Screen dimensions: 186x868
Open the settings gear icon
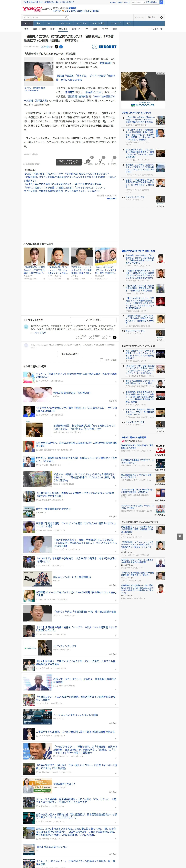(x=161, y=18)
